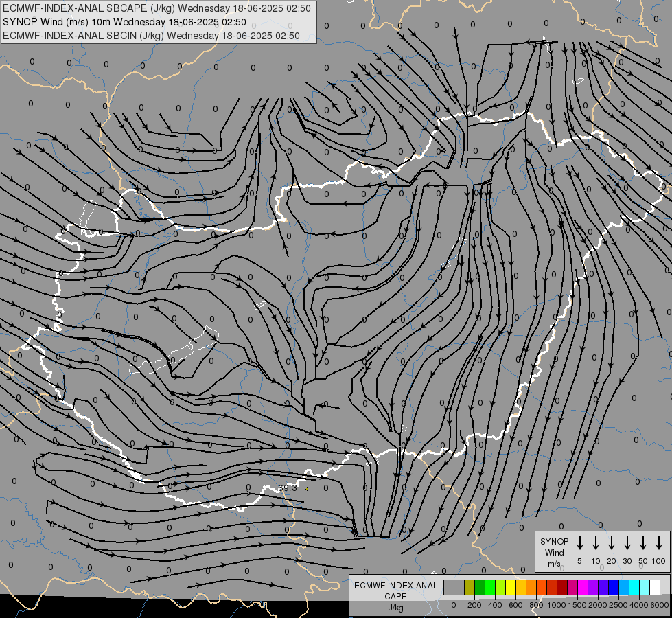Choose the bright magenta CAPE legend swatch

tap(583, 587)
